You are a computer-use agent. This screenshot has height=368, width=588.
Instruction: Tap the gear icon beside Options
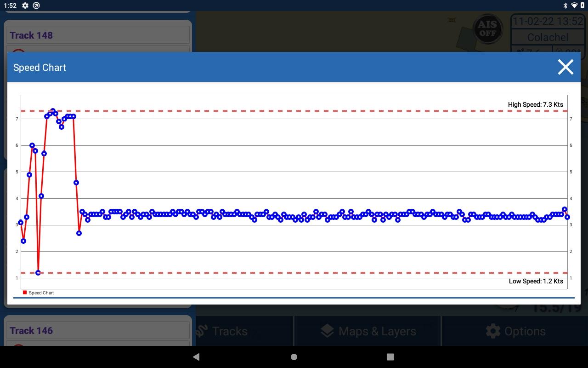[493, 331]
